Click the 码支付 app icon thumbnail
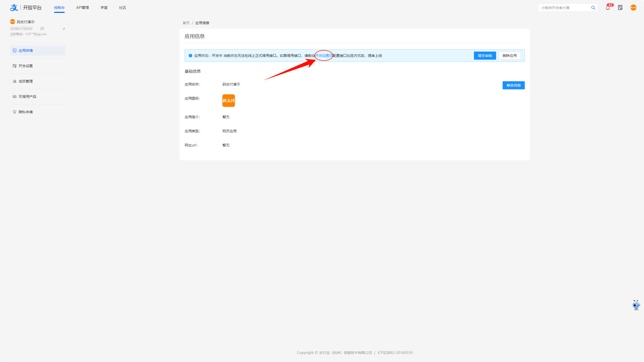Image resolution: width=644 pixels, height=362 pixels. pos(228,101)
